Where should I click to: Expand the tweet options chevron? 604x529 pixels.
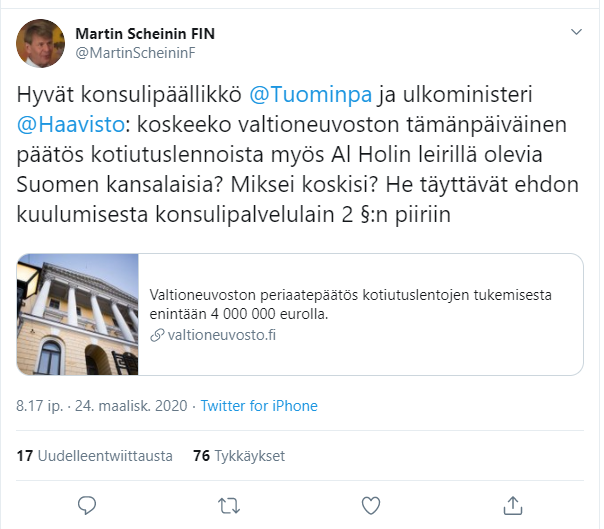[575, 33]
